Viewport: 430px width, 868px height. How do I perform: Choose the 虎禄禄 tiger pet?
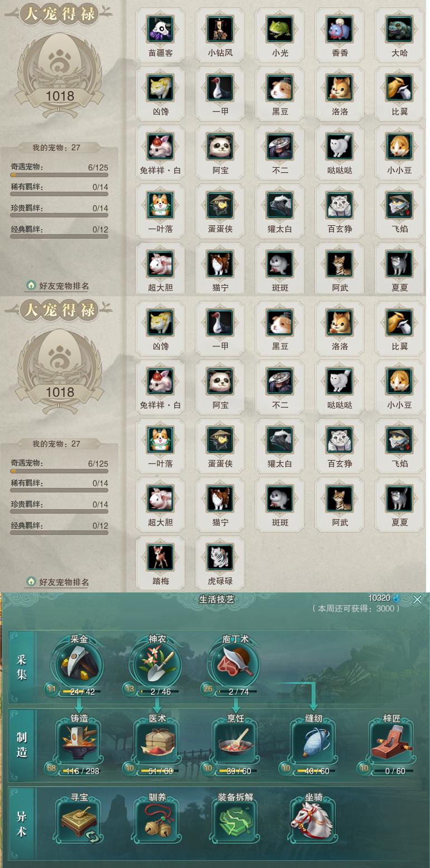click(x=220, y=557)
